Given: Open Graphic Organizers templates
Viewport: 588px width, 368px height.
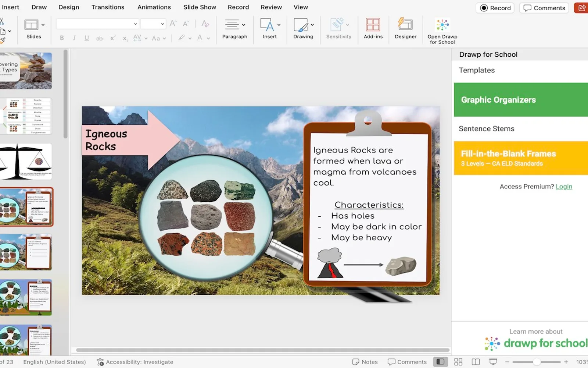Looking at the screenshot, I should 521,100.
